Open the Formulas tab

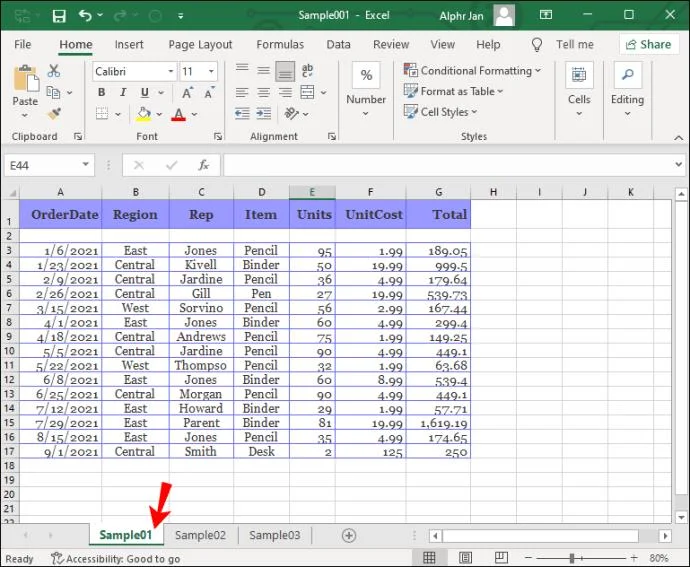[x=280, y=44]
